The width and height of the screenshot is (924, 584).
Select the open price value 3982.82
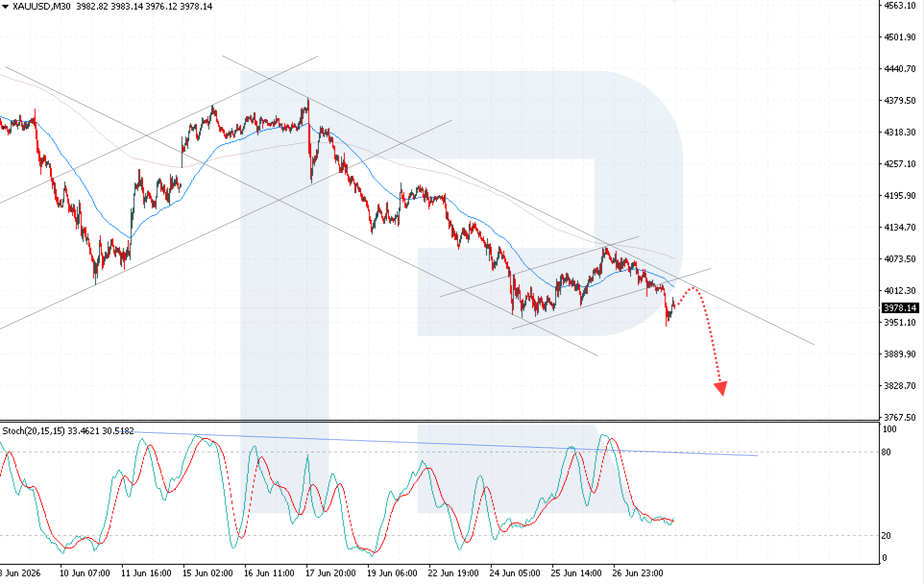coord(93,6)
